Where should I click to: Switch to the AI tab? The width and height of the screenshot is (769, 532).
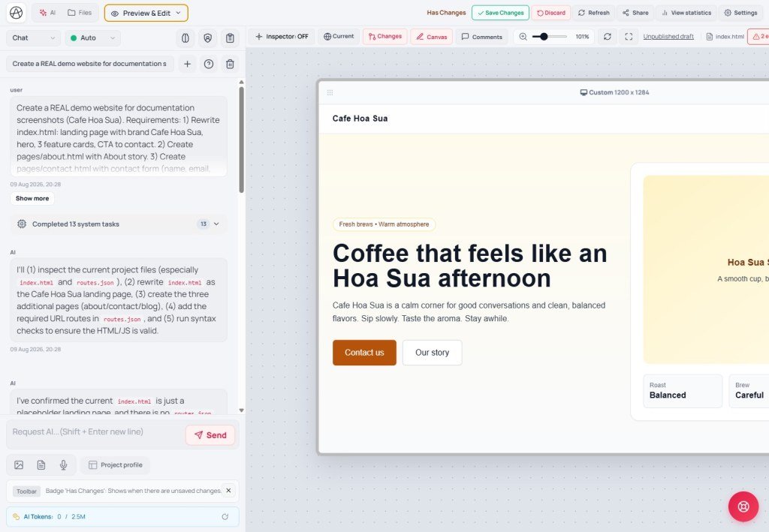(48, 13)
